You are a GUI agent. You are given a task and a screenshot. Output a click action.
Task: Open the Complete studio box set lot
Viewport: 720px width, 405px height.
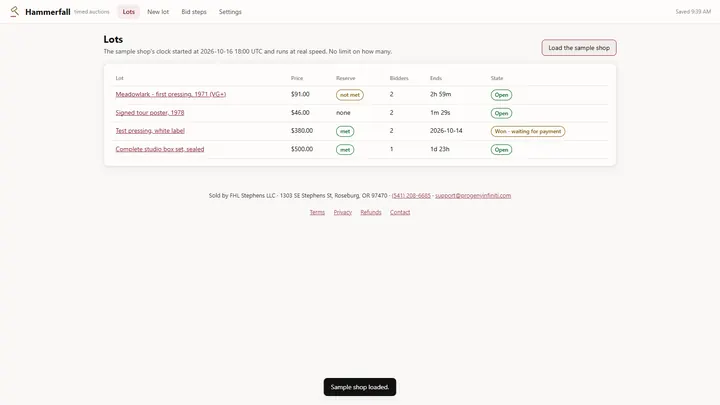(160, 149)
